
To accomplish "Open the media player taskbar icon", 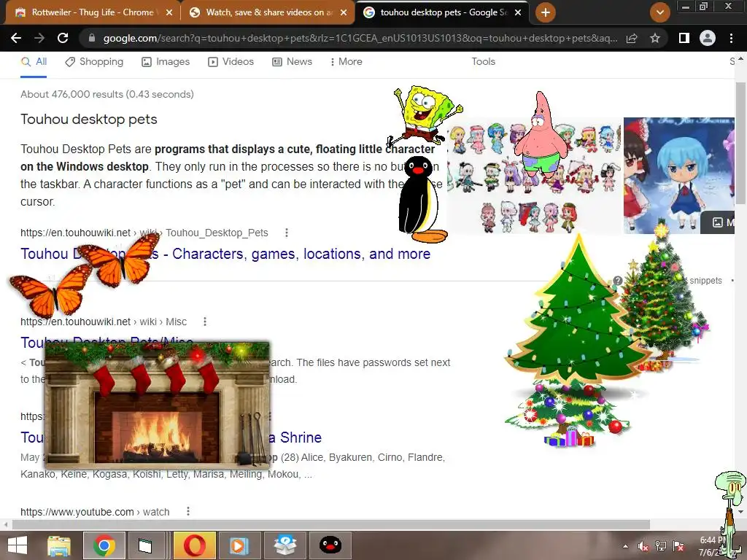I will point(239,545).
